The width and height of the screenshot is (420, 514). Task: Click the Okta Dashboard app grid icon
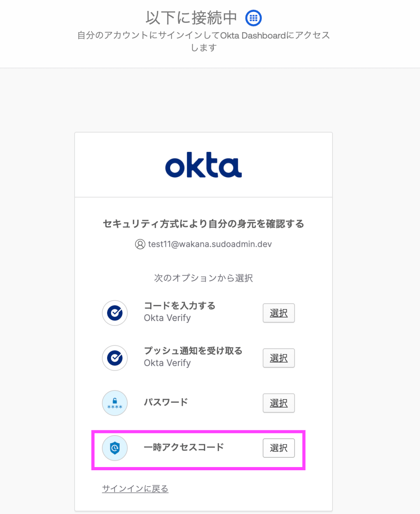click(x=253, y=18)
